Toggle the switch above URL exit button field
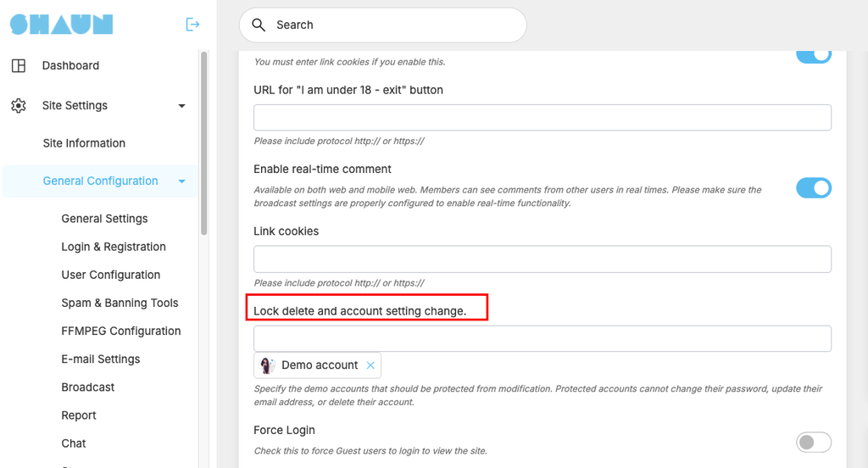The height and width of the screenshot is (468, 868). [x=814, y=56]
